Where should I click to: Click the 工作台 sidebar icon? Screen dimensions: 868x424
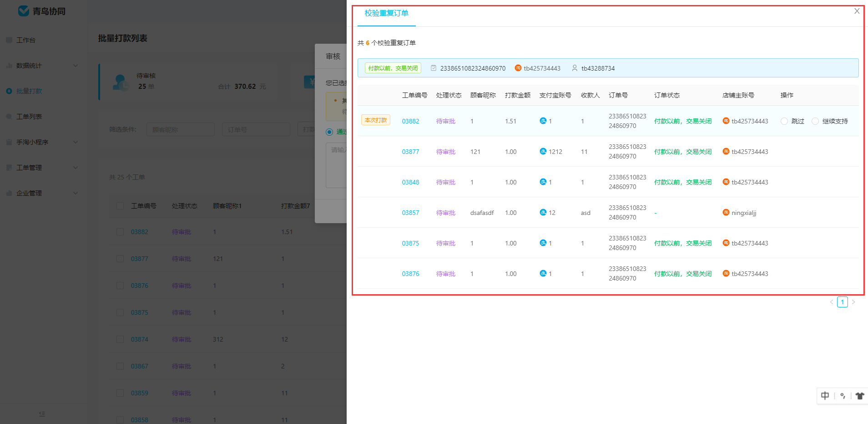point(9,40)
